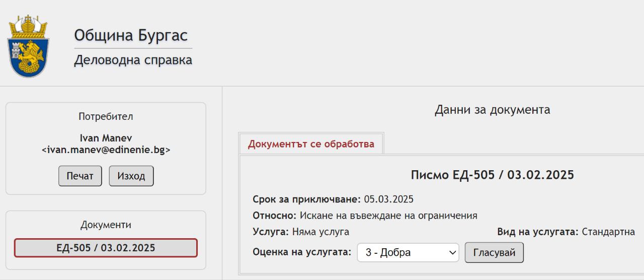Click the deadline date 05.03.2025
Screen dimensions: 644x280
tap(389, 199)
